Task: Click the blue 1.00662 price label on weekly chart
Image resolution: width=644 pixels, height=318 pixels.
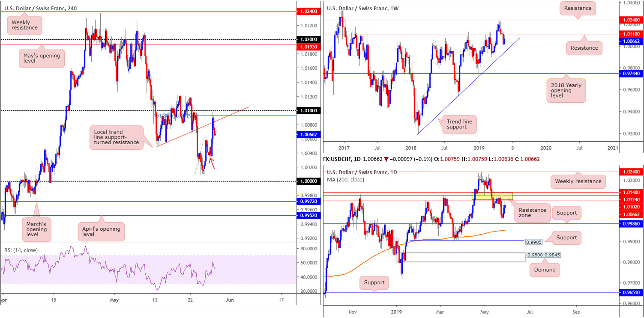Action: (632, 41)
